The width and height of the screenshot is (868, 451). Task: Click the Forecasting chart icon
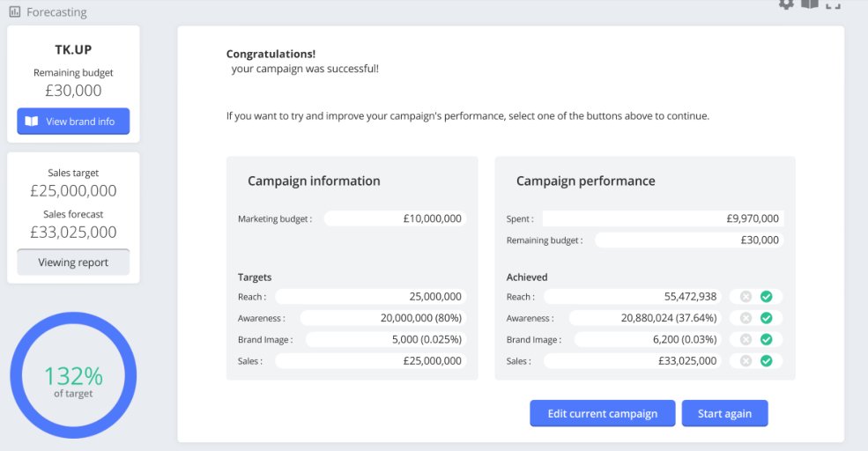15,11
